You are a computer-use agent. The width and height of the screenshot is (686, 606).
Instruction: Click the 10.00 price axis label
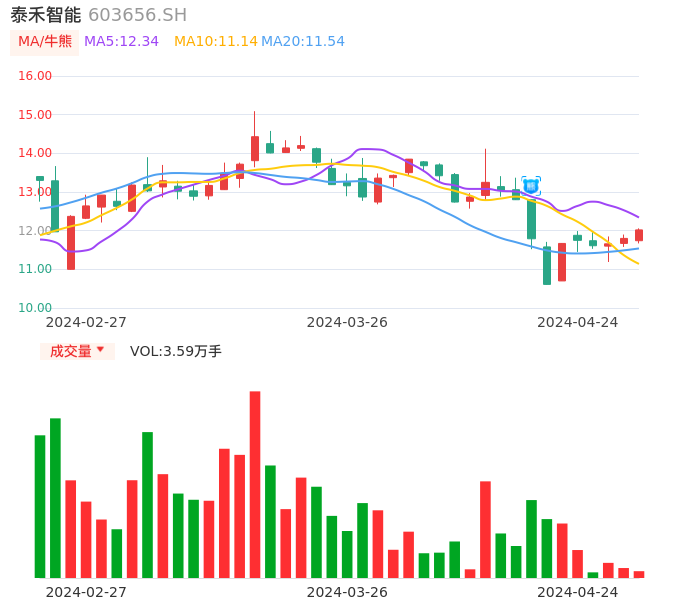[x=35, y=308]
